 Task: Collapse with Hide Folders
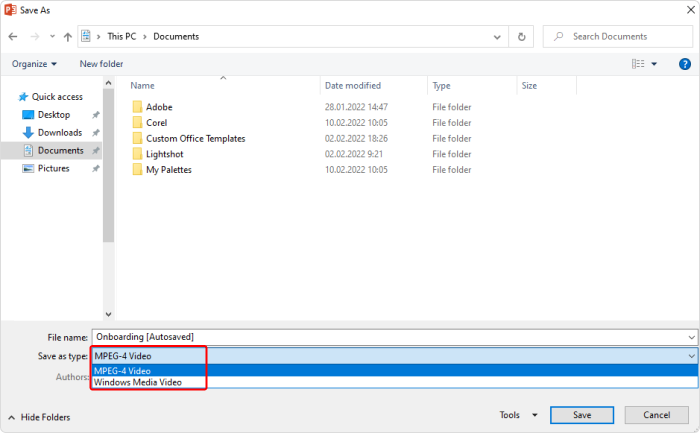tap(39, 417)
